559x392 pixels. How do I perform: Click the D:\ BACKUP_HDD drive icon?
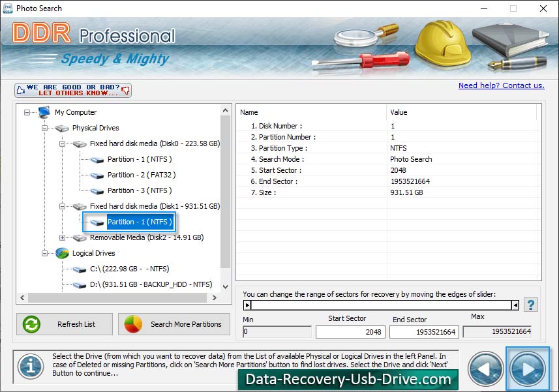tap(80, 285)
